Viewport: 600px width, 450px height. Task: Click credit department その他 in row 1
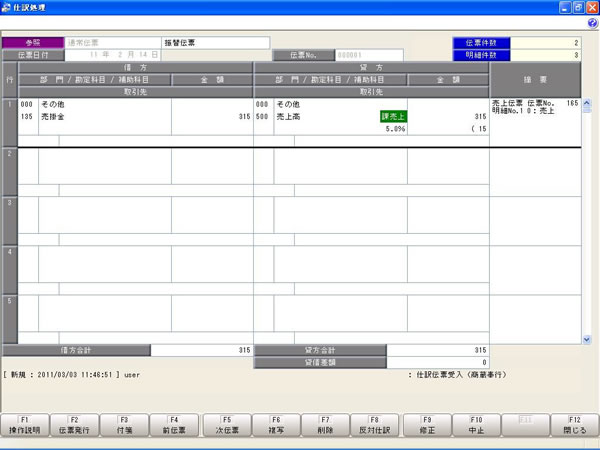(x=288, y=104)
